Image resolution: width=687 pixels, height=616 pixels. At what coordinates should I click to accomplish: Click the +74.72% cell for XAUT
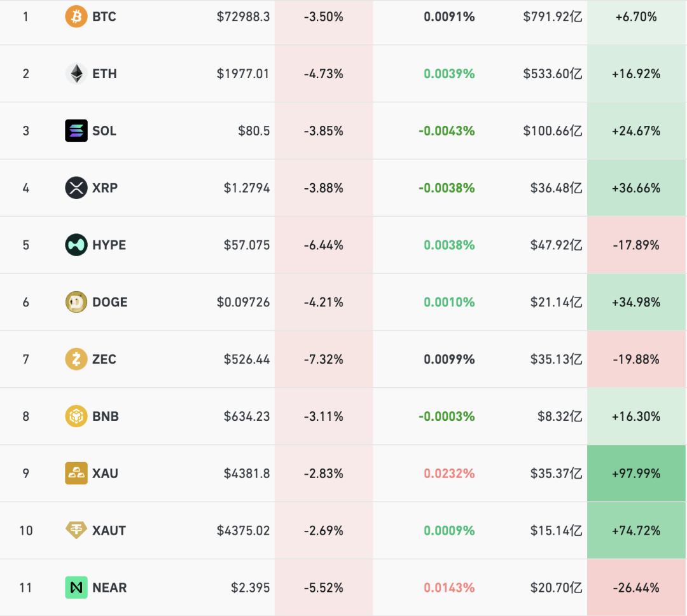click(x=636, y=530)
